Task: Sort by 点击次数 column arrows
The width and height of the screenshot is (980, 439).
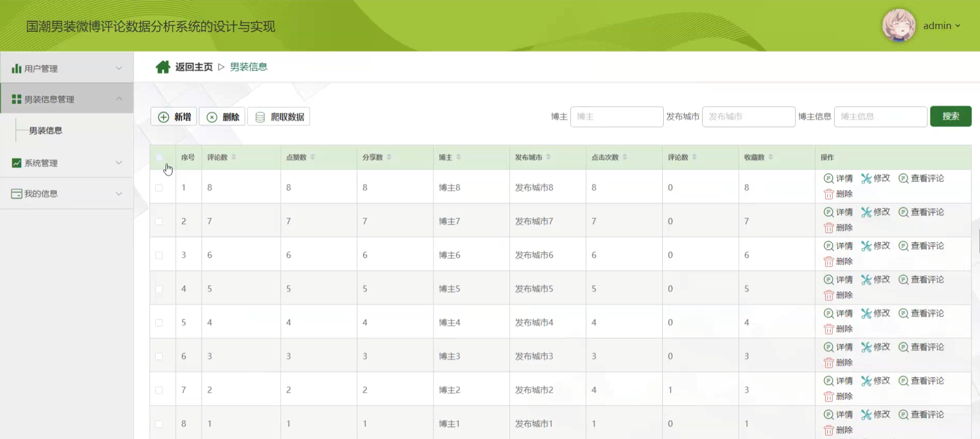Action: (625, 157)
